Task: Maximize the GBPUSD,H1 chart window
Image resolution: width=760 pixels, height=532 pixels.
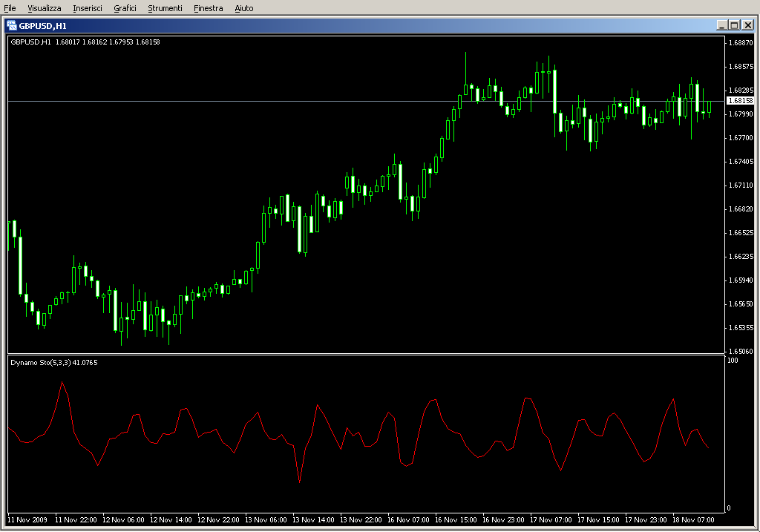Action: pos(734,25)
